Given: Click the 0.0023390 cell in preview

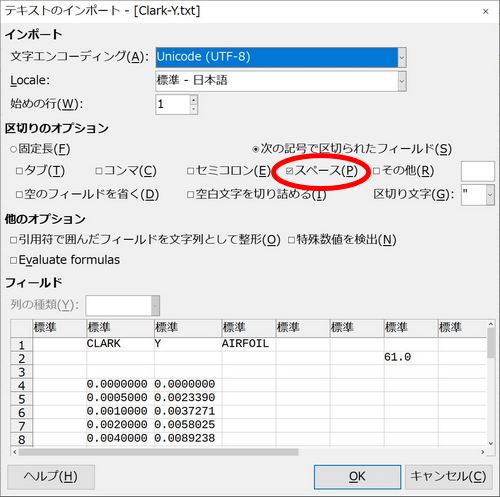Looking at the screenshot, I should (188, 398).
